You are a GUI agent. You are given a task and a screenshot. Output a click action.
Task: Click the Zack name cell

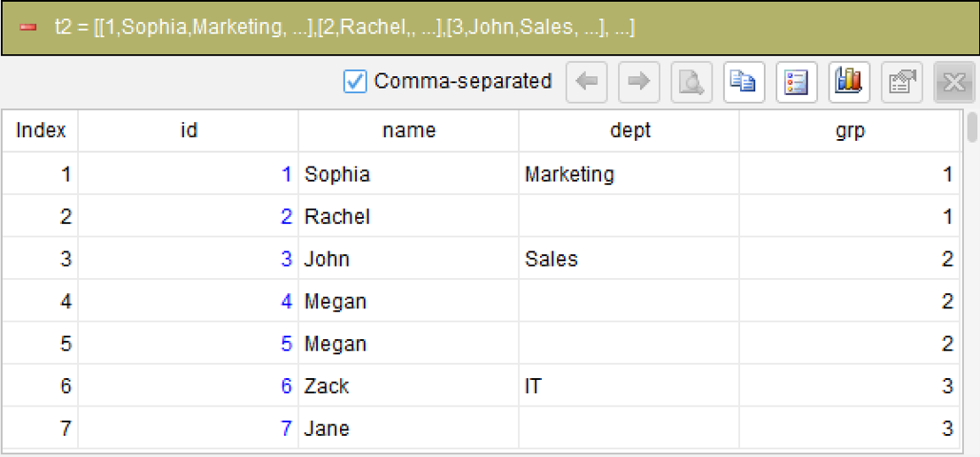coord(409,386)
